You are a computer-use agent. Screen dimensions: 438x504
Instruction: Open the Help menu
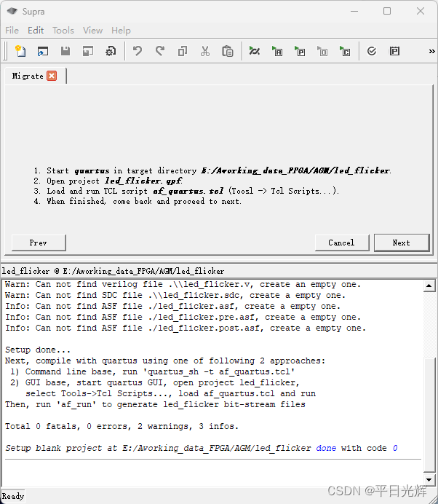click(121, 31)
